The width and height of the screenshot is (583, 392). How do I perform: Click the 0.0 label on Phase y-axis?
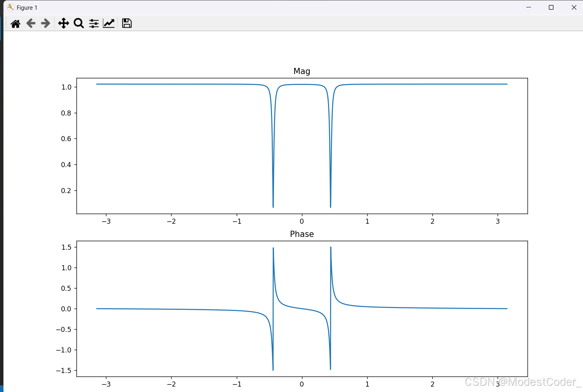click(66, 309)
